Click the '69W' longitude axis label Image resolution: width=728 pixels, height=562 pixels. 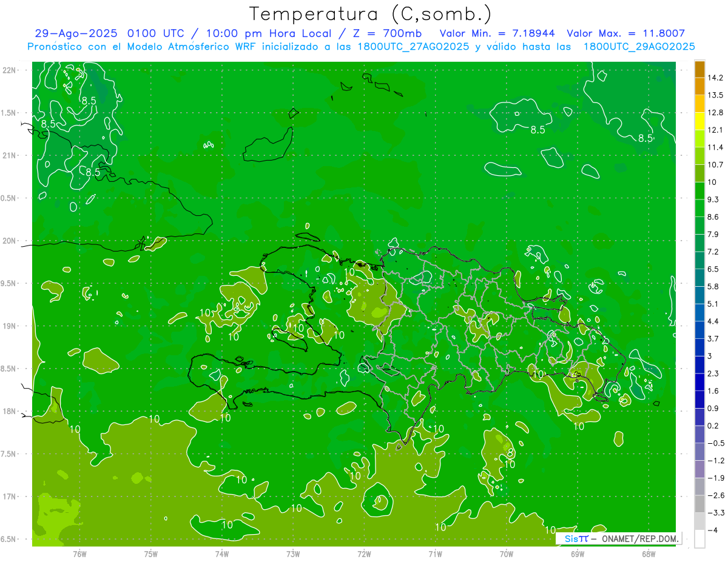(578, 554)
